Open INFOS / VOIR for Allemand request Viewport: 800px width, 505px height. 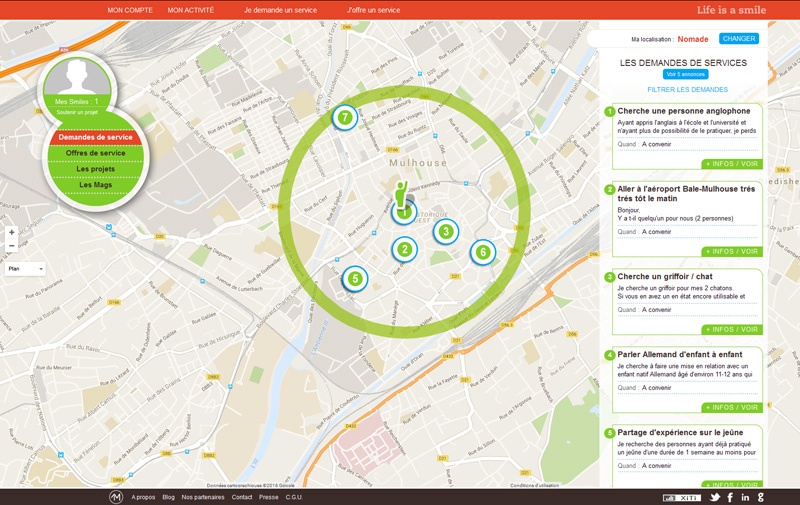(x=732, y=408)
